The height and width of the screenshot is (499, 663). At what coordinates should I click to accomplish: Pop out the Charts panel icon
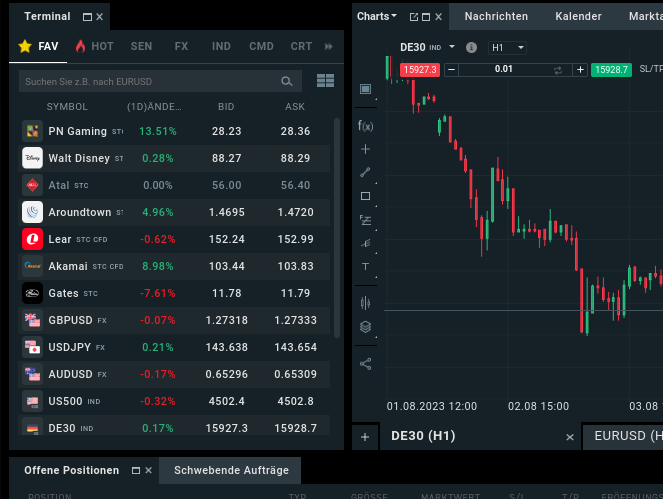[414, 17]
